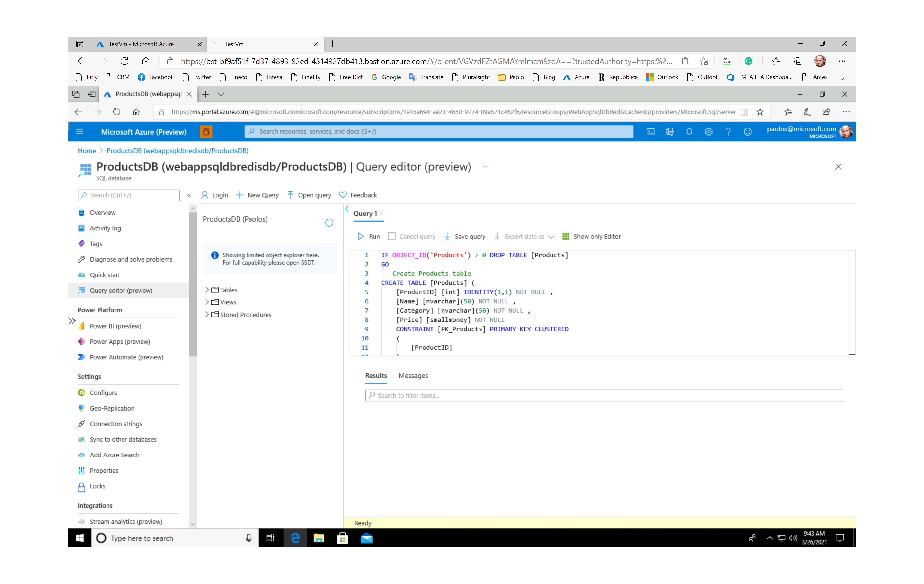Toggle Show only Editor view

tap(591, 237)
